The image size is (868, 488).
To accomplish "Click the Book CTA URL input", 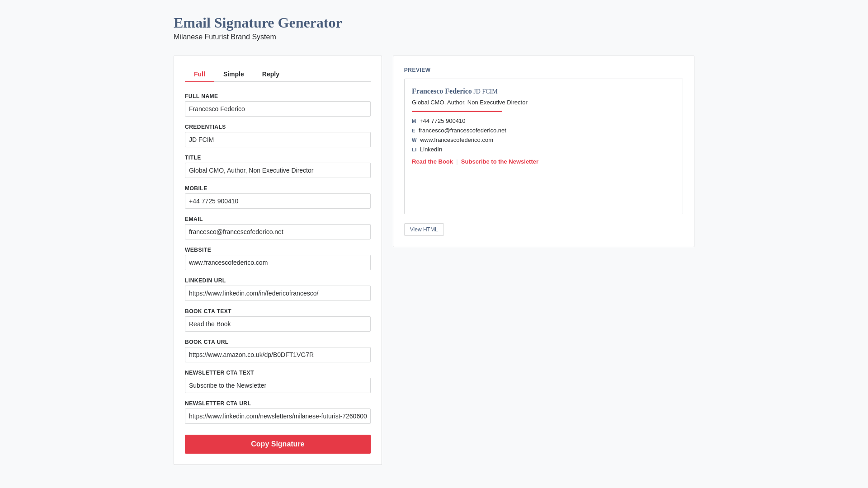I will coord(278,355).
